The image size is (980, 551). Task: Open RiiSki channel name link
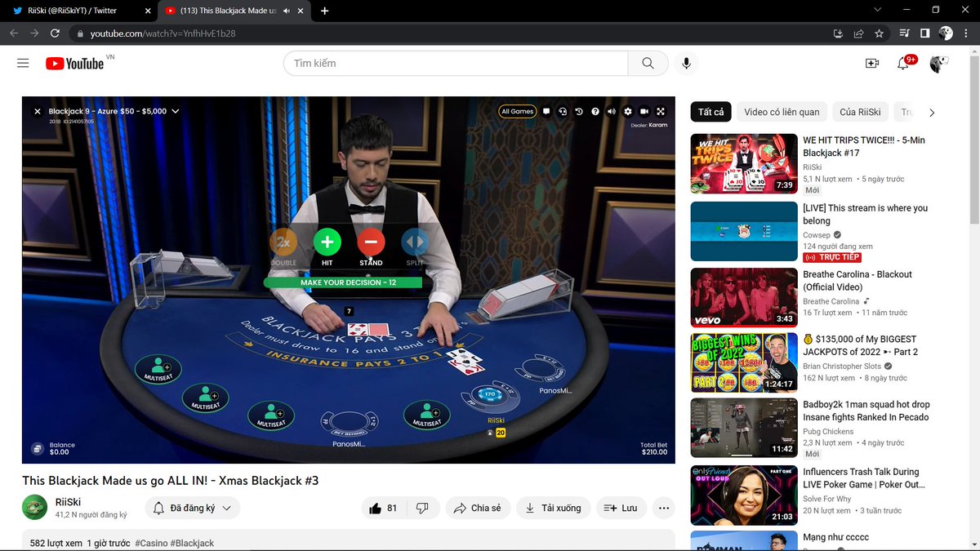(68, 502)
